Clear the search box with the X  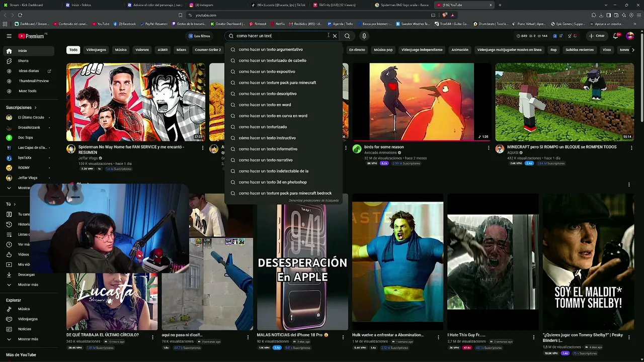coord(335,36)
